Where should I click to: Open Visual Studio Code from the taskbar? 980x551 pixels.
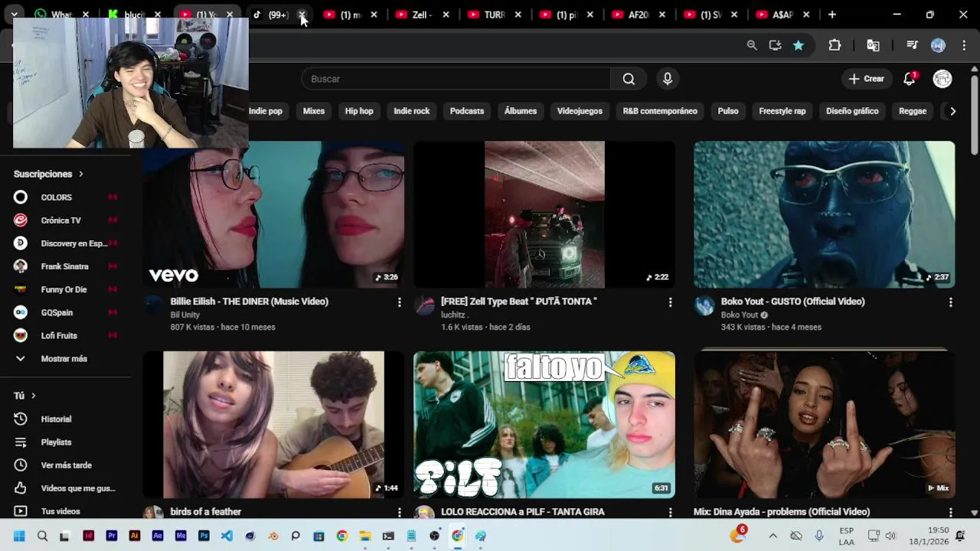227,536
